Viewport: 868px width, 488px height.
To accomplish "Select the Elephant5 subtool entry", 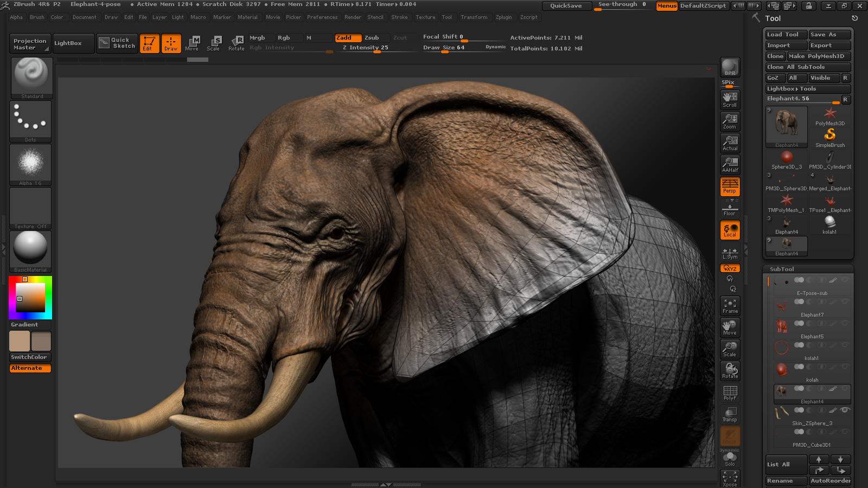I will point(811,329).
